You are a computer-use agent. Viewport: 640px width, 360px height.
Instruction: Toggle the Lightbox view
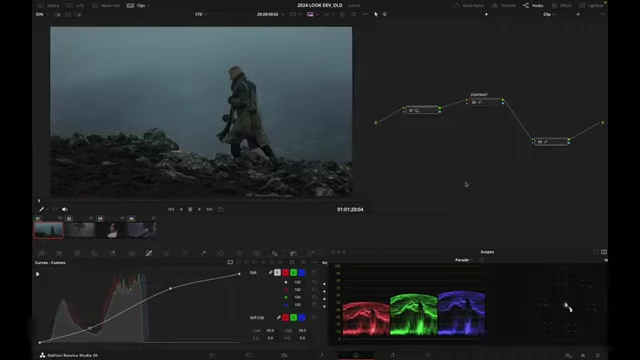point(591,6)
